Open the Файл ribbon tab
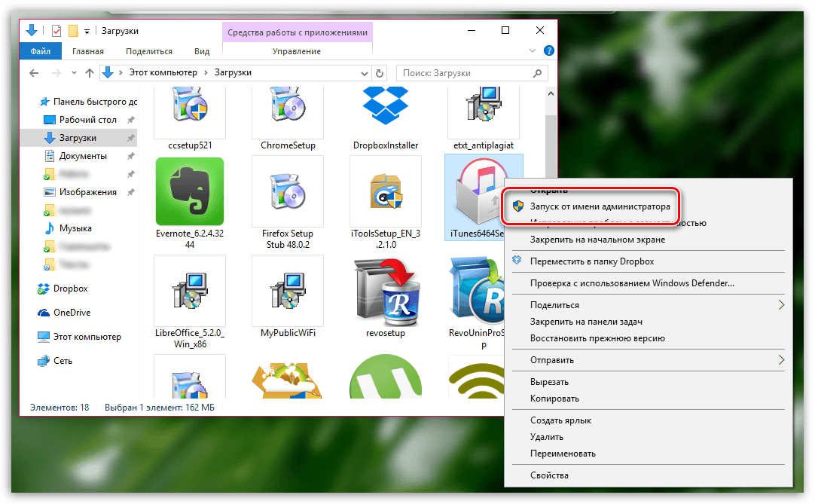 41,51
